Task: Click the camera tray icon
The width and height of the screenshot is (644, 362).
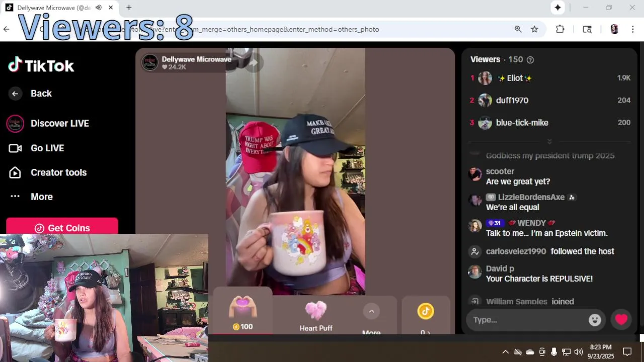Action: [542, 352]
